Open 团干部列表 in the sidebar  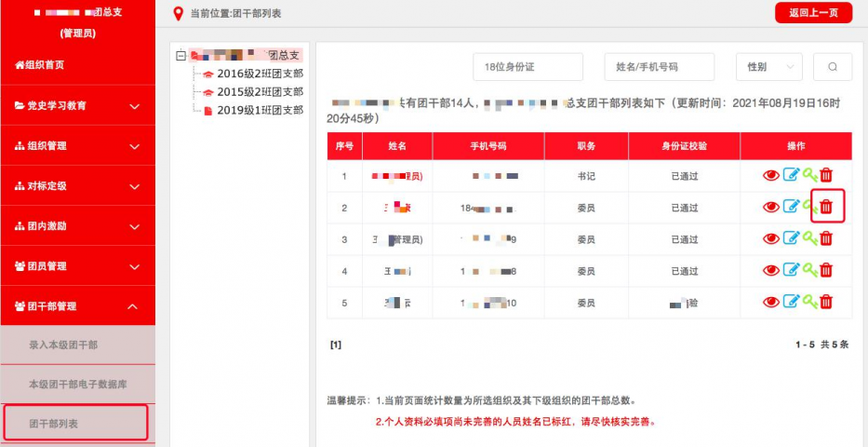(74, 424)
